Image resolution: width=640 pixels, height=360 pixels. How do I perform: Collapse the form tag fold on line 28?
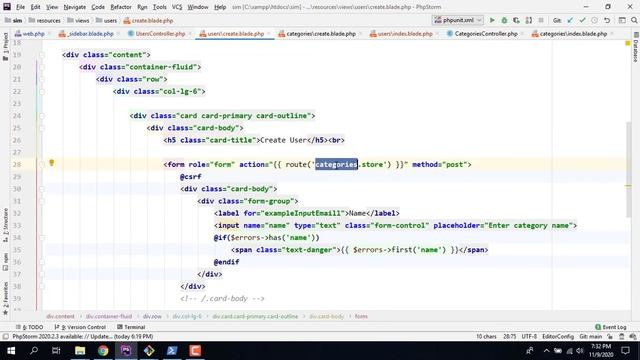coord(42,164)
